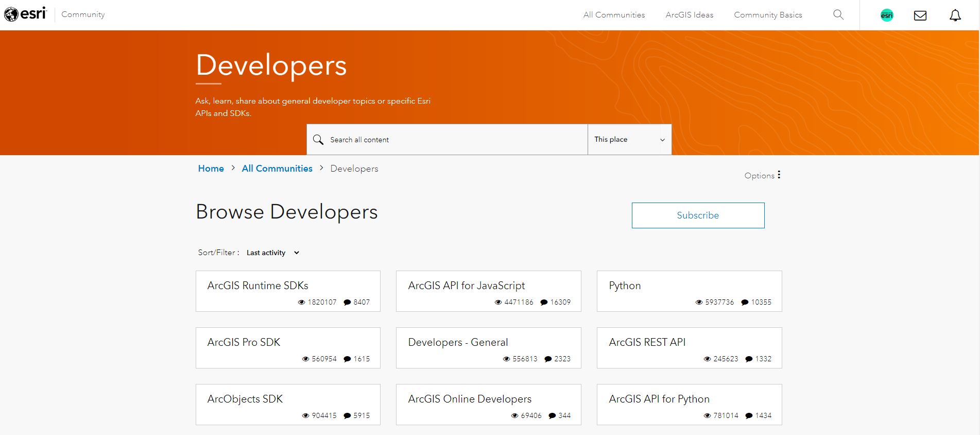Click the Sort/Filter label
The image size is (980, 435).
(218, 253)
